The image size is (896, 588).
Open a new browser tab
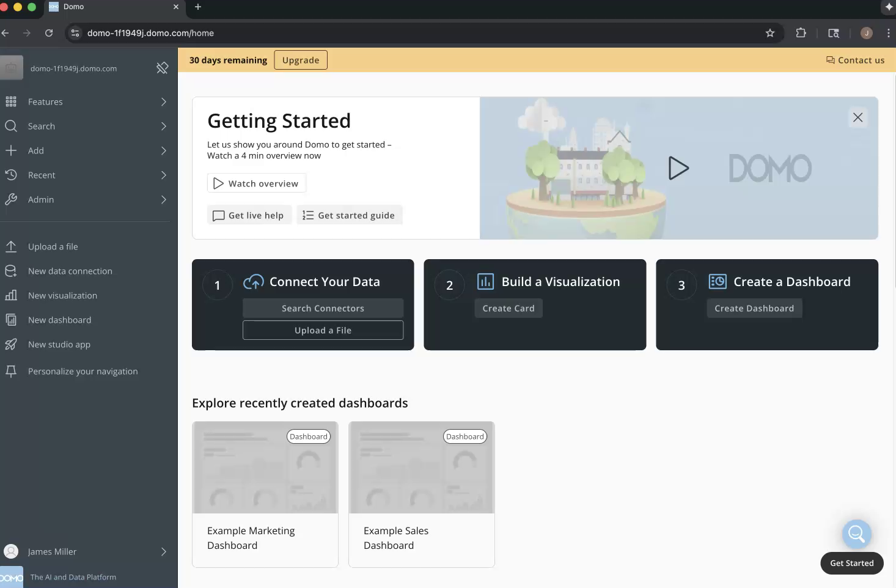click(x=197, y=7)
